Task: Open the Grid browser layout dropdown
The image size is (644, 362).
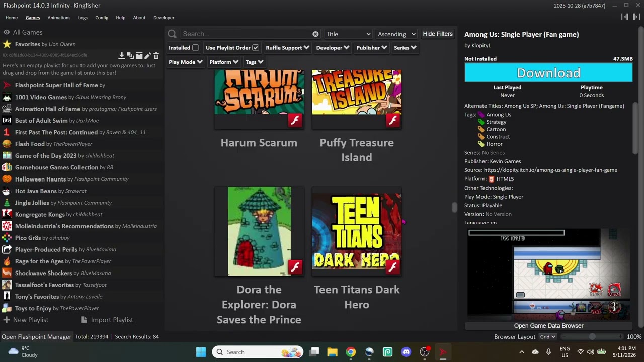Action: (x=547, y=337)
